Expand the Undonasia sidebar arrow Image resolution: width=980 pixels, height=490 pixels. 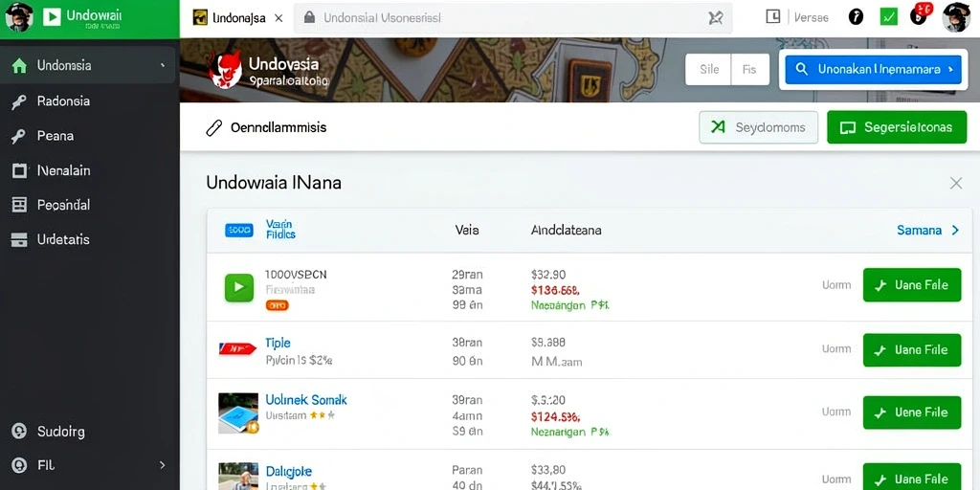[163, 66]
